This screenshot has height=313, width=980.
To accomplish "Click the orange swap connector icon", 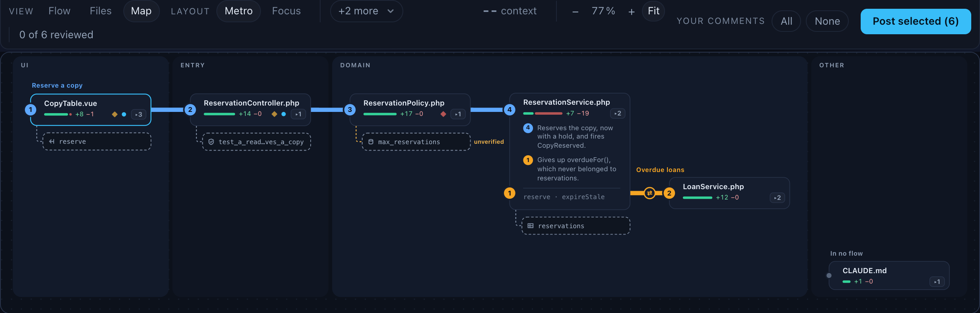I will pos(649,193).
